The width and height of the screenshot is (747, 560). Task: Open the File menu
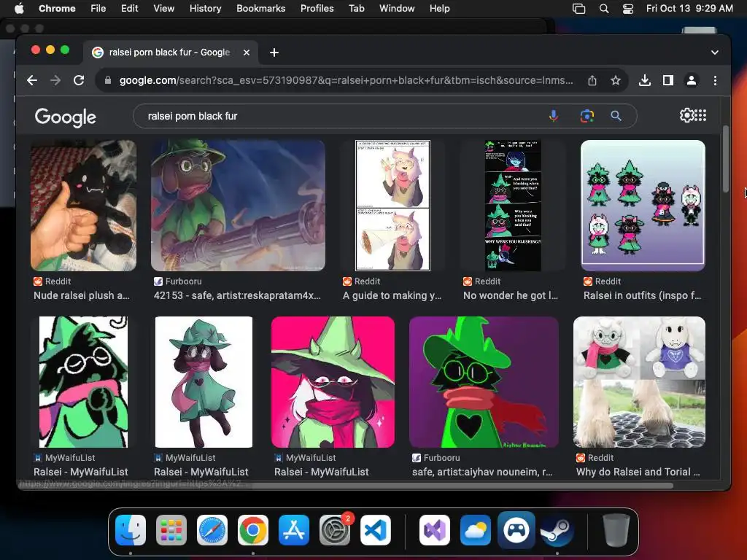click(x=98, y=8)
